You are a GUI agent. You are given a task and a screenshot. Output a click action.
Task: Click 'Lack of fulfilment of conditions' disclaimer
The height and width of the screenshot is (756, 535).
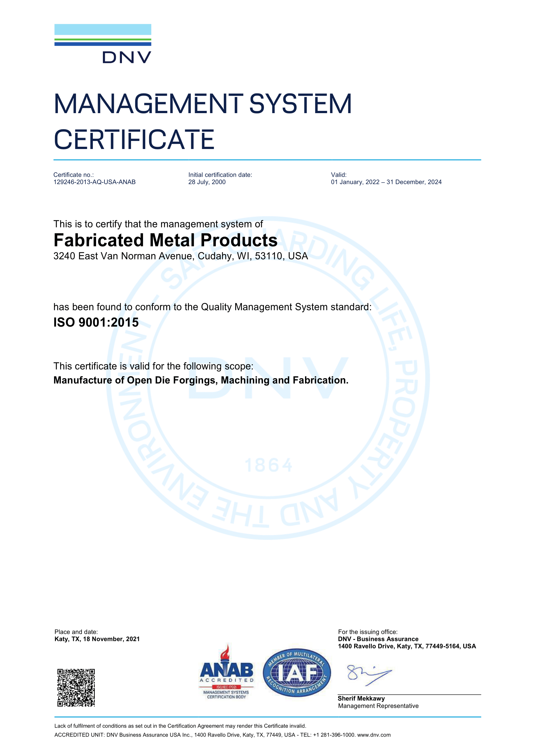click(x=180, y=726)
